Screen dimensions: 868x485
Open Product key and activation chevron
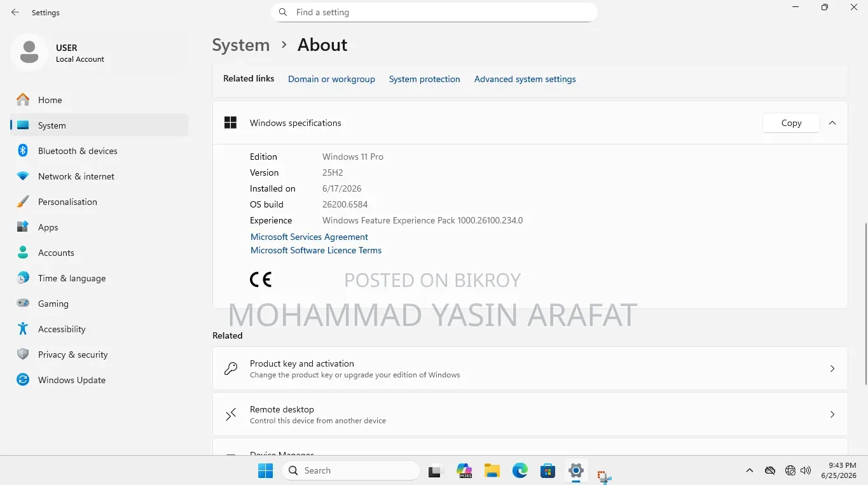pos(832,369)
